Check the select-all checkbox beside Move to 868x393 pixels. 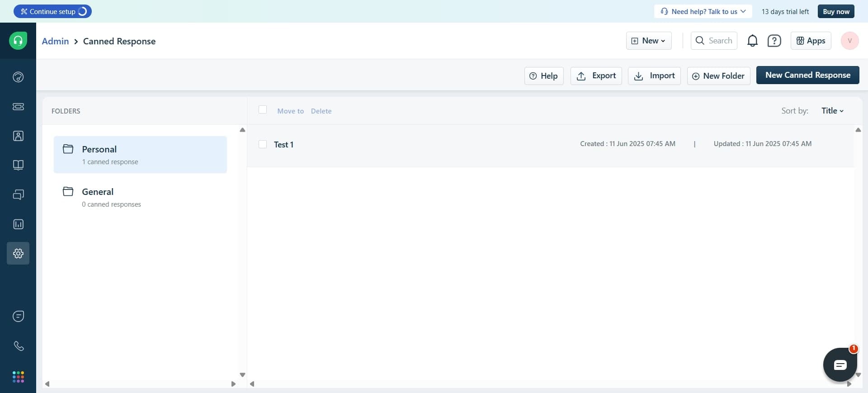[263, 110]
